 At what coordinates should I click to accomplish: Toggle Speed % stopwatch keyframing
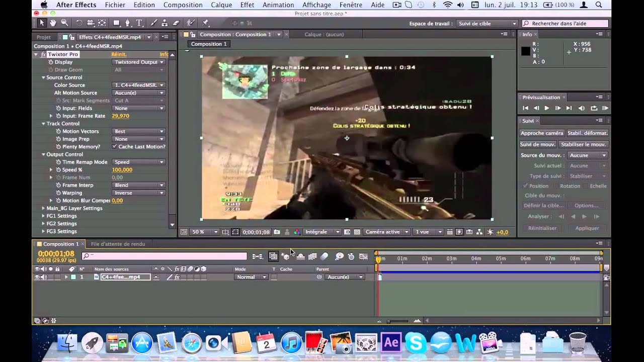58,170
